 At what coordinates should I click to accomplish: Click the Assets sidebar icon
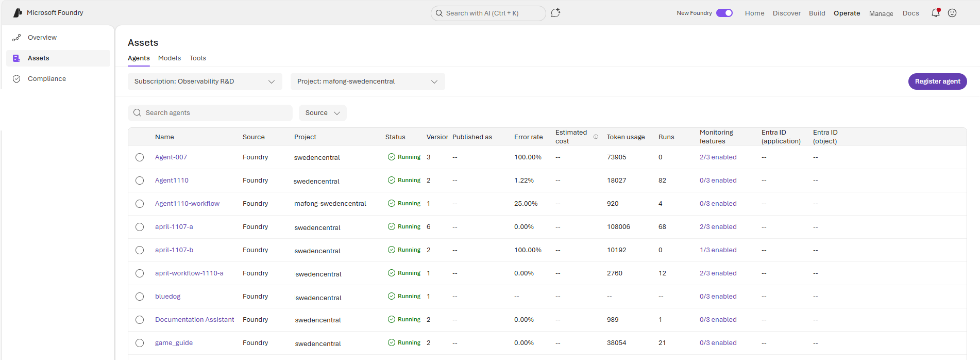[x=16, y=58]
